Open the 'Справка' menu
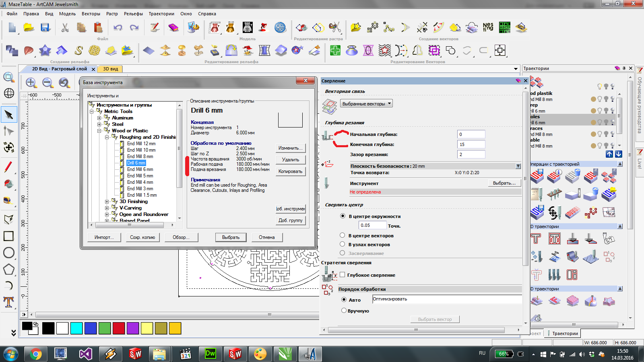Image resolution: width=644 pixels, height=362 pixels. pos(207,14)
